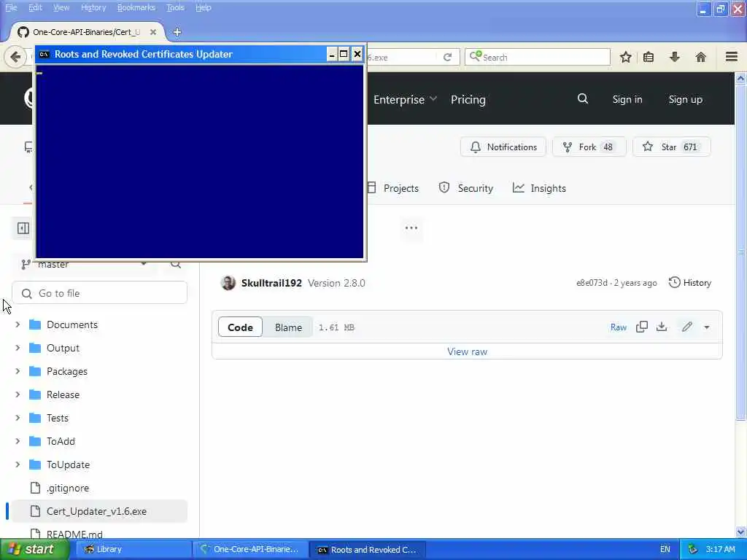Click Sign in link
Screen dimensions: 747x560
click(x=627, y=99)
